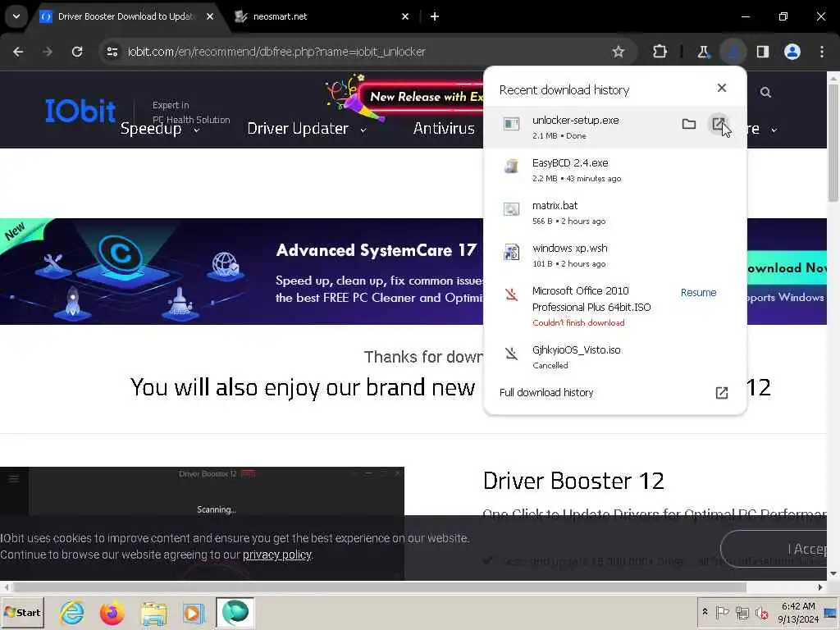Show hidden system tray icons
This screenshot has height=630, width=840.
click(705, 612)
